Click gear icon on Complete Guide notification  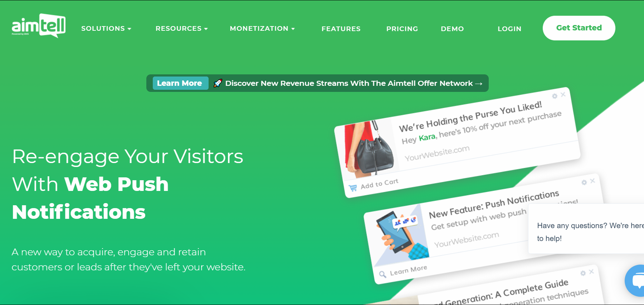pyautogui.click(x=583, y=273)
